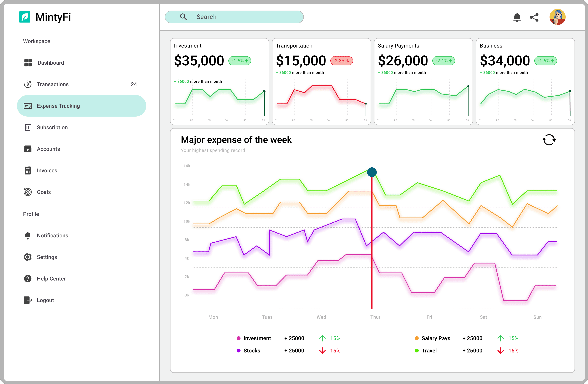This screenshot has width=588, height=384.
Task: Click the Mon axis label
Action: point(213,317)
